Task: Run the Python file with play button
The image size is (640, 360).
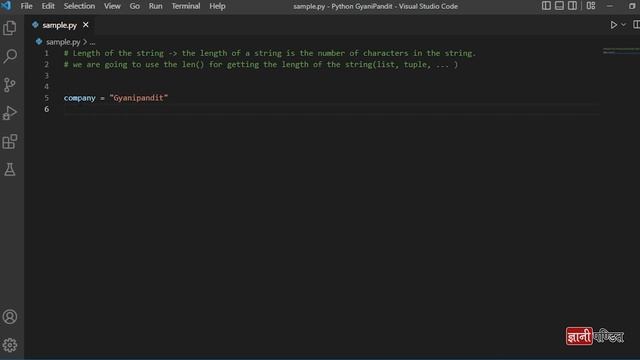Action: [x=613, y=25]
